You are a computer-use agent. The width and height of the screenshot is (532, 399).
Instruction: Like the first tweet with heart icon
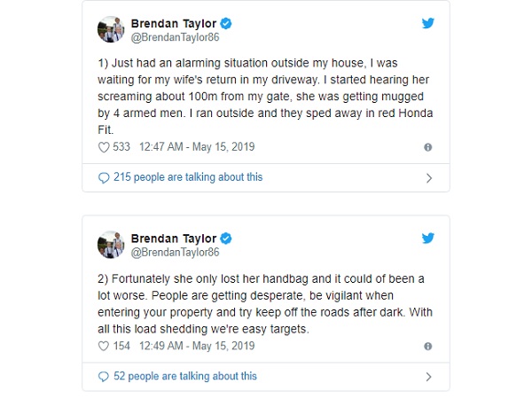coord(103,147)
